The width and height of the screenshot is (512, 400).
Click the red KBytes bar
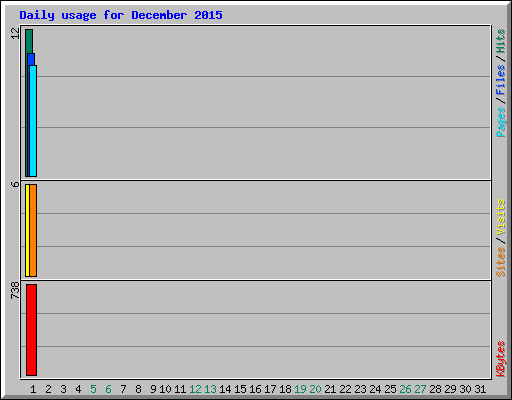pyautogui.click(x=31, y=330)
